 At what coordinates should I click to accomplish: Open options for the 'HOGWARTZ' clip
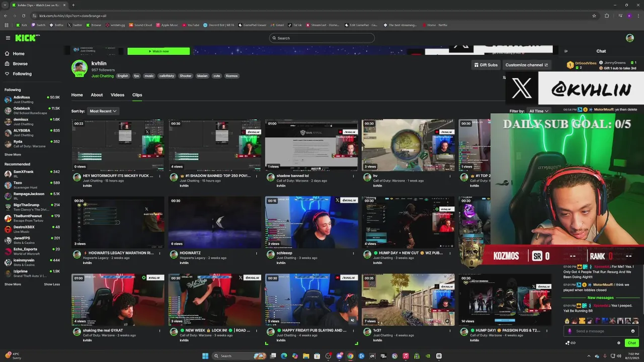click(x=257, y=253)
